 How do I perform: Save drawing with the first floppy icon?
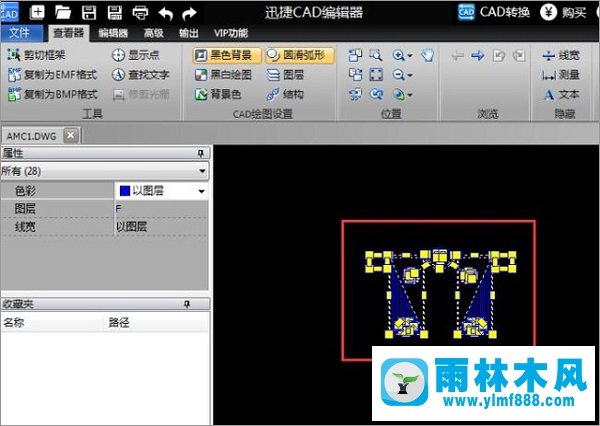click(89, 13)
